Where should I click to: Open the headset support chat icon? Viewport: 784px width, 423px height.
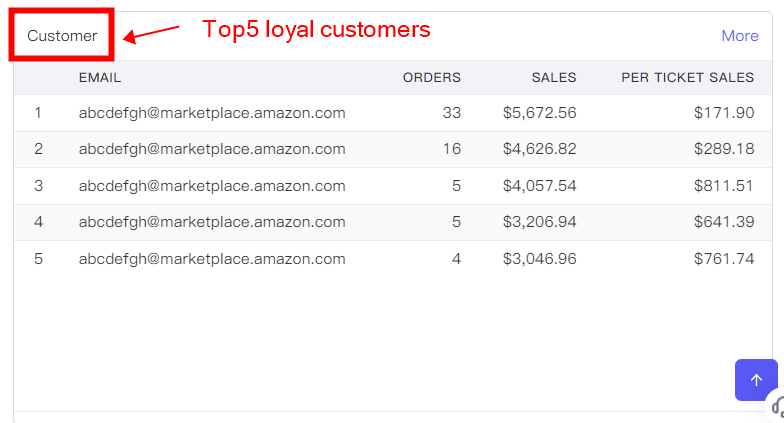tap(777, 406)
